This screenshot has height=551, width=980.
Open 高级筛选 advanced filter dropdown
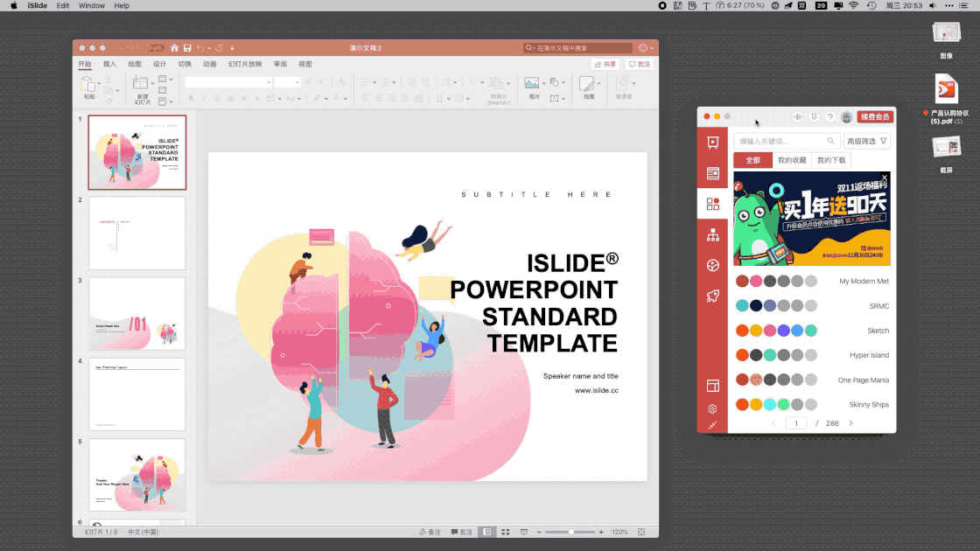[x=867, y=141]
